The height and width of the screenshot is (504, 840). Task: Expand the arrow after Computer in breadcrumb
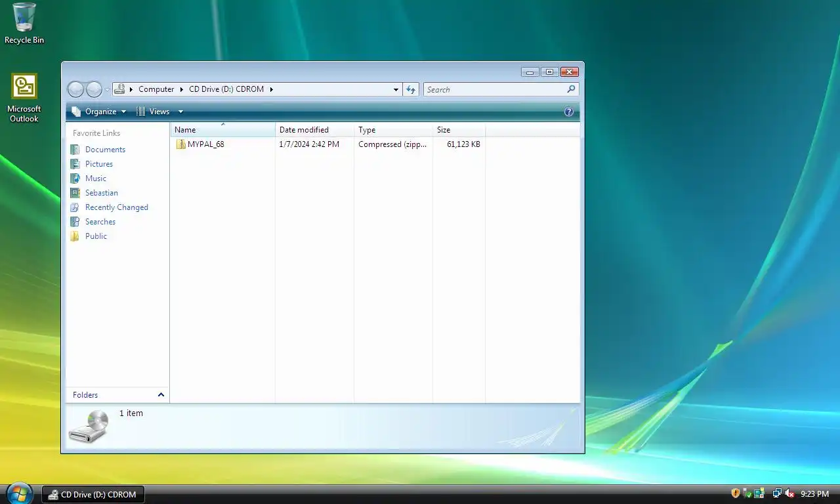(x=182, y=89)
